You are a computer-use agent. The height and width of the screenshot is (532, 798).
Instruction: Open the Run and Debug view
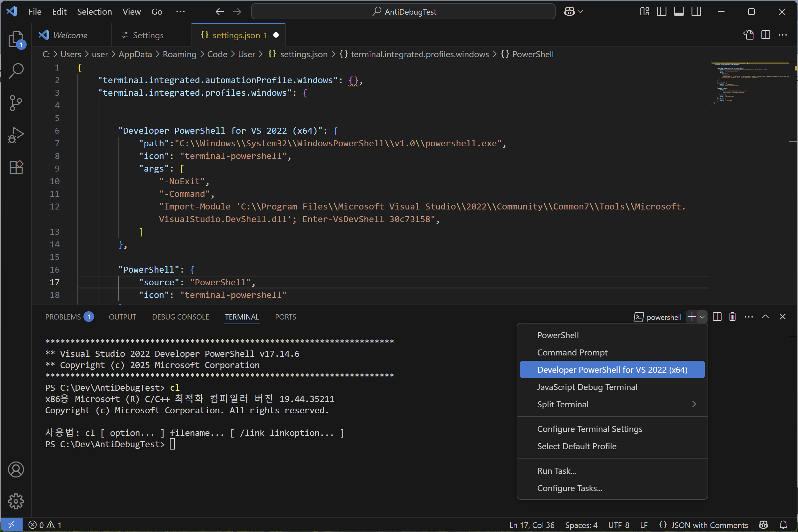tap(16, 135)
